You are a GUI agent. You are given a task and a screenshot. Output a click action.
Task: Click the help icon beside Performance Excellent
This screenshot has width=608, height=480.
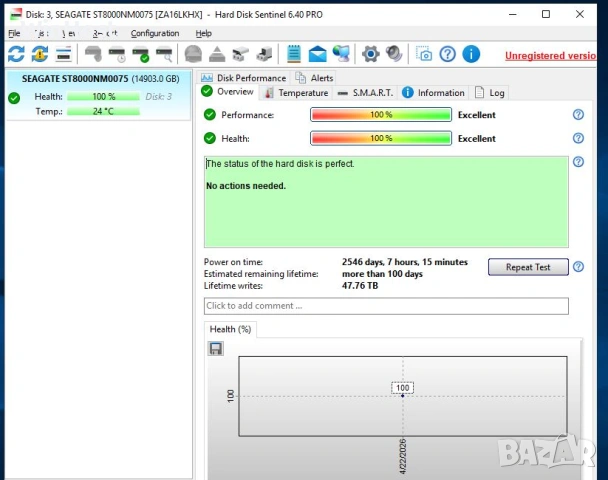pyautogui.click(x=578, y=114)
